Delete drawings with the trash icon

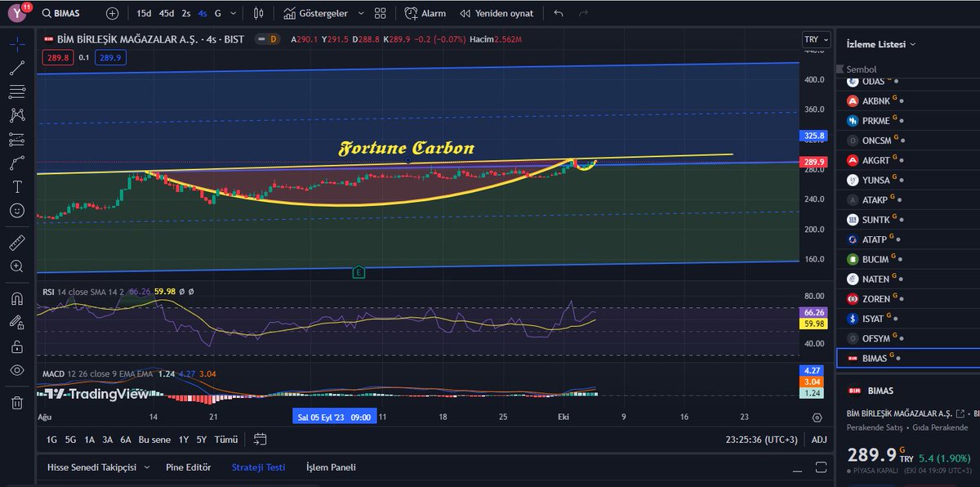[x=17, y=402]
